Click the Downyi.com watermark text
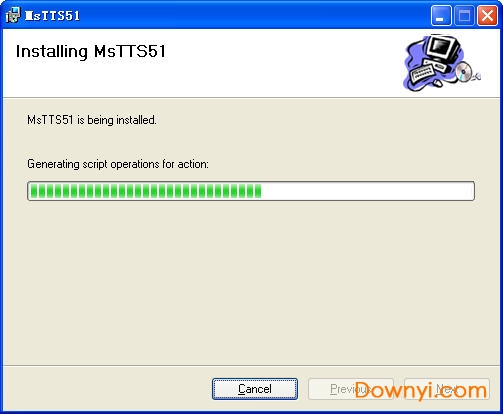The image size is (503, 414). (x=421, y=390)
